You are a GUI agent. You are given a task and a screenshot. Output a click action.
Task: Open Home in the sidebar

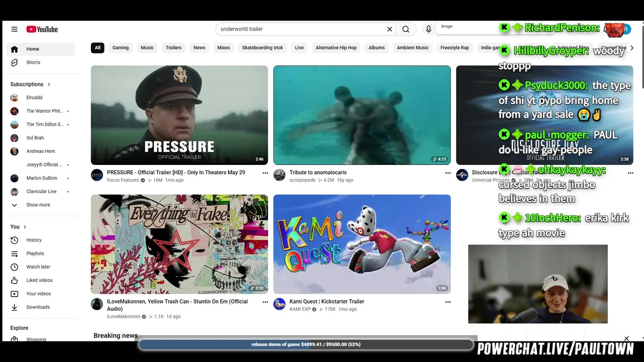(40, 49)
